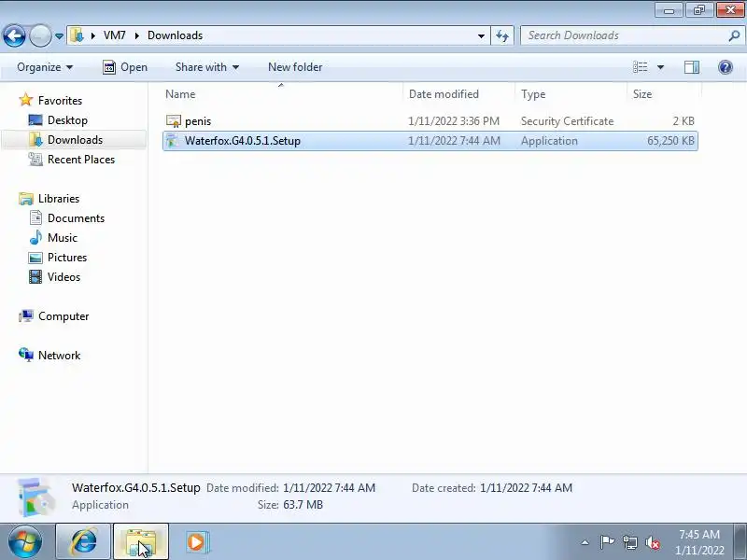This screenshot has height=560, width=747.
Task: Open the Share with menu
Action: pos(206,67)
